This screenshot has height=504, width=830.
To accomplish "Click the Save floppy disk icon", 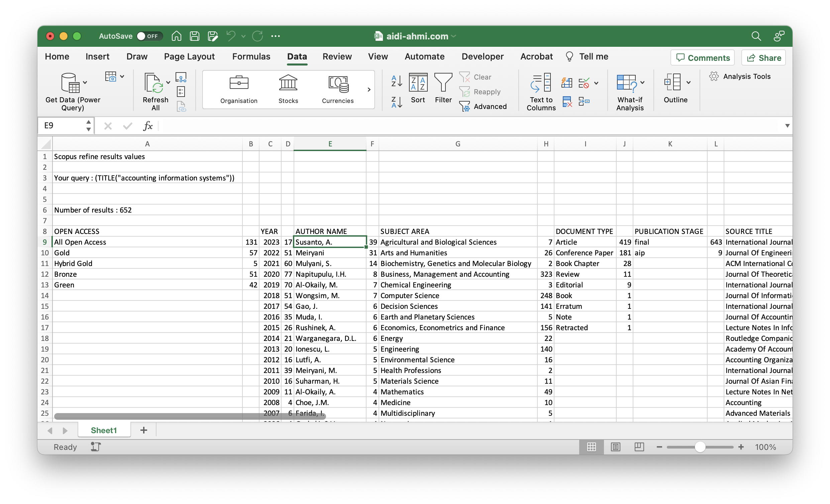I will coord(195,36).
